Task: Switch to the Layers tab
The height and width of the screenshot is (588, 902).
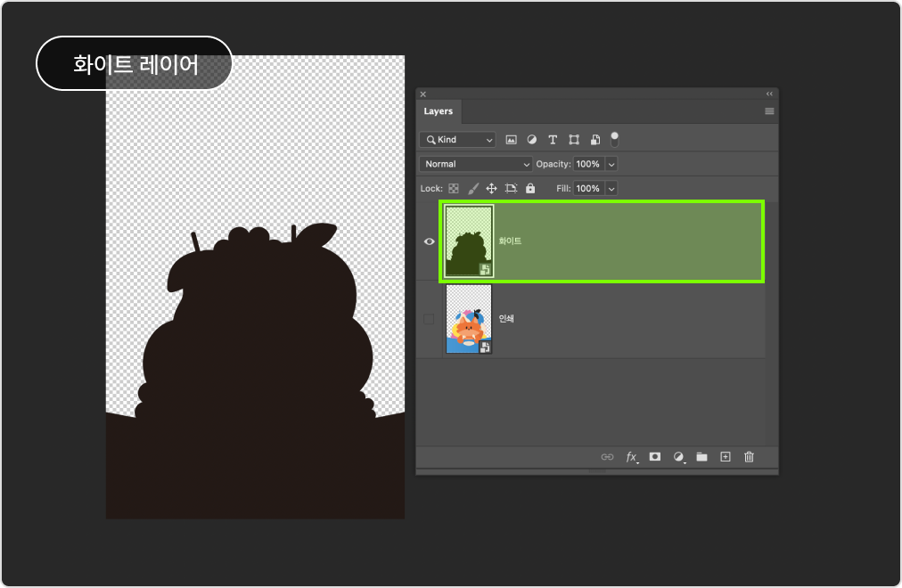Action: (438, 110)
